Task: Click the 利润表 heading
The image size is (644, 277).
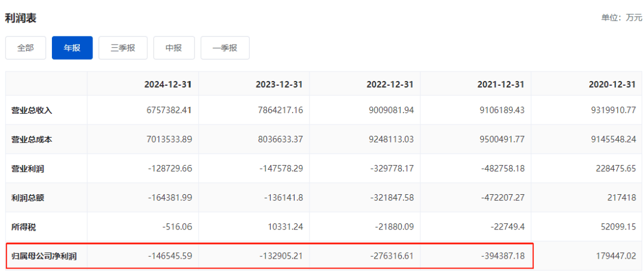Action: coord(20,18)
